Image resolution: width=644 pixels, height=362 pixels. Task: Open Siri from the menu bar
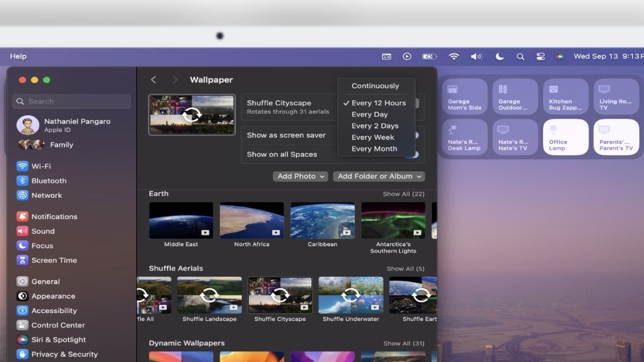(560, 56)
